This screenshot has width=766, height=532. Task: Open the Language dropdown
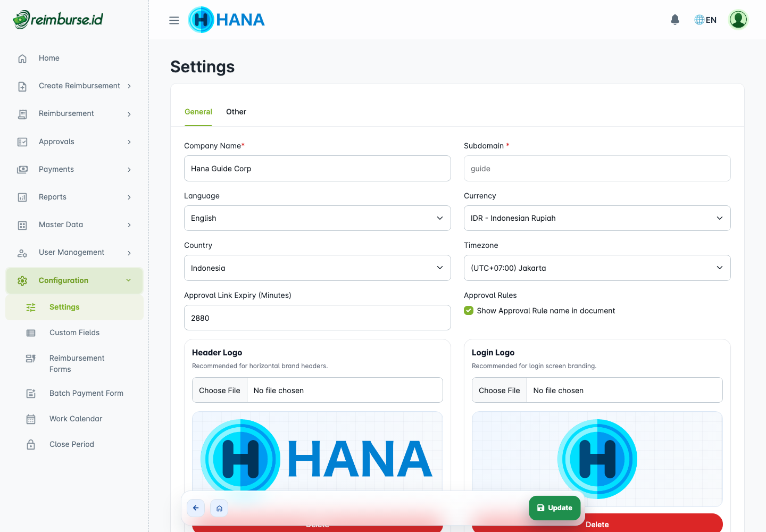coord(317,218)
